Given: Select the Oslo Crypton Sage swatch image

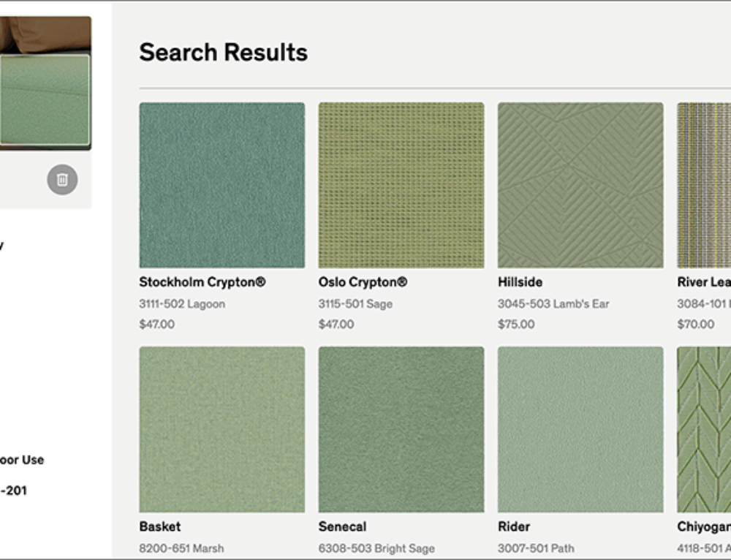Looking at the screenshot, I should [401, 185].
